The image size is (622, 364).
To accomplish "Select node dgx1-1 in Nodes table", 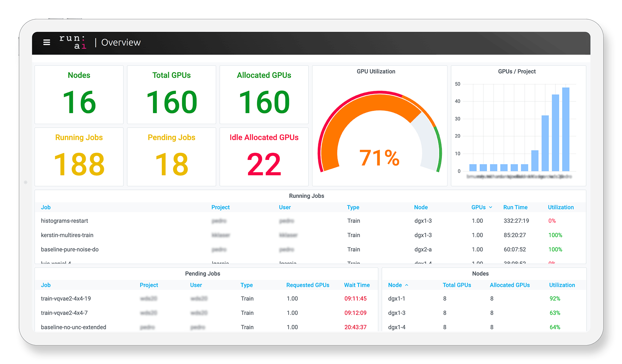I will point(397,299).
